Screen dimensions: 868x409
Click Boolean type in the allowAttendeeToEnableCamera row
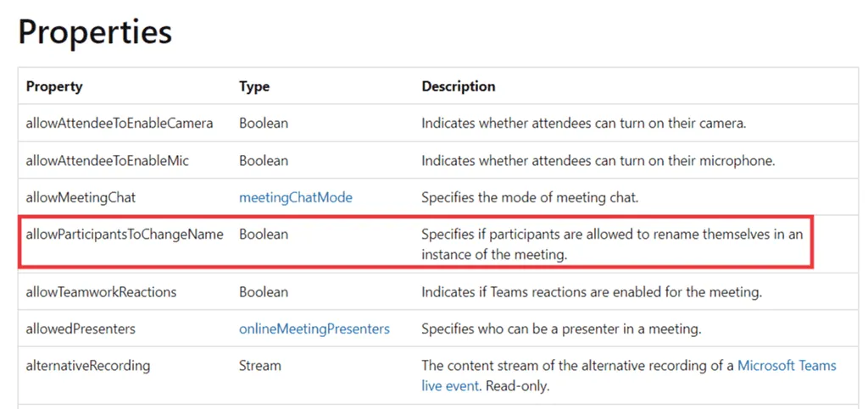click(x=263, y=123)
